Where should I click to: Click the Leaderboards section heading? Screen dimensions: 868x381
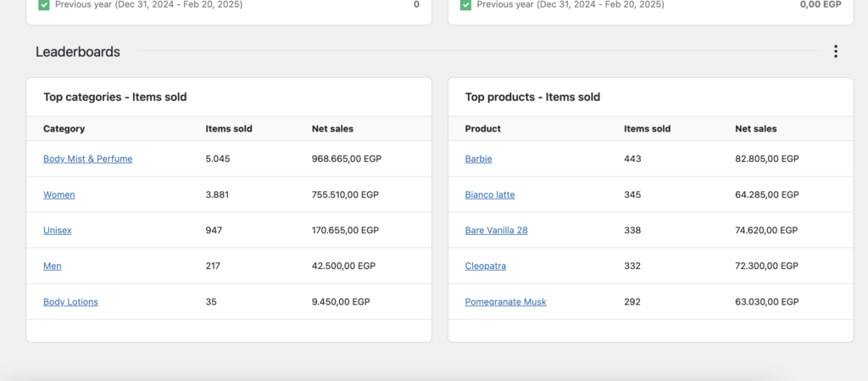tap(78, 52)
